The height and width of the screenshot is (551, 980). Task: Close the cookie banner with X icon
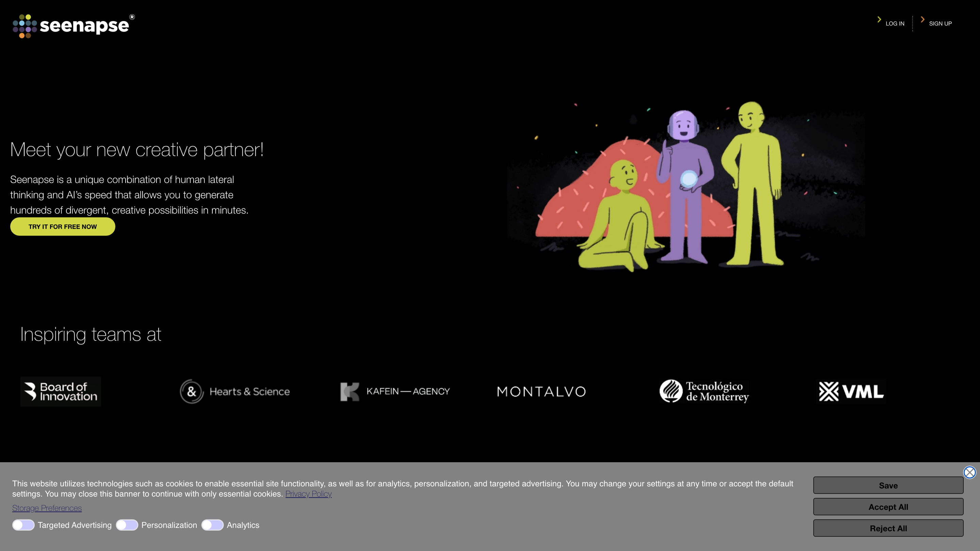tap(969, 472)
